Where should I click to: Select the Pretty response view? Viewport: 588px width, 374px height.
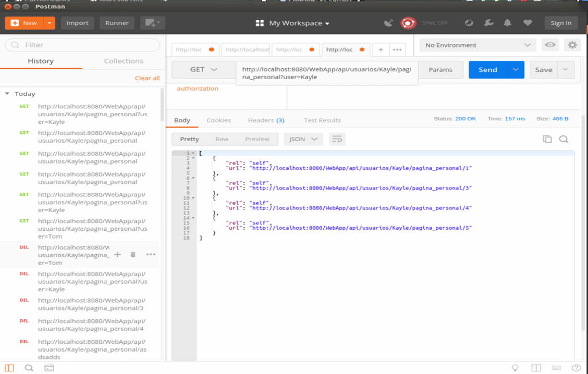point(189,139)
